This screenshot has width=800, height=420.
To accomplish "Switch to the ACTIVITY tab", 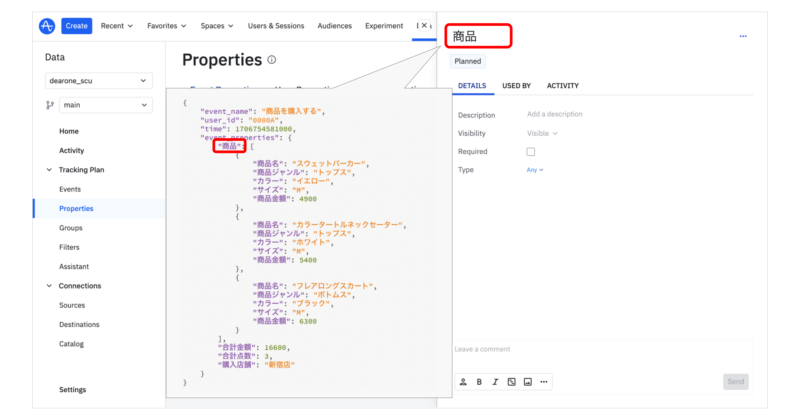I will point(562,86).
